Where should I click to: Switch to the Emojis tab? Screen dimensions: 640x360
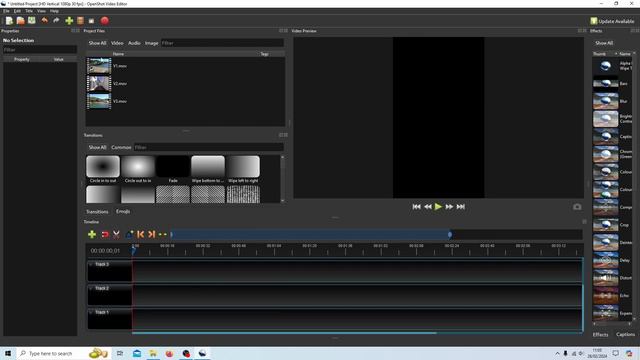123,211
